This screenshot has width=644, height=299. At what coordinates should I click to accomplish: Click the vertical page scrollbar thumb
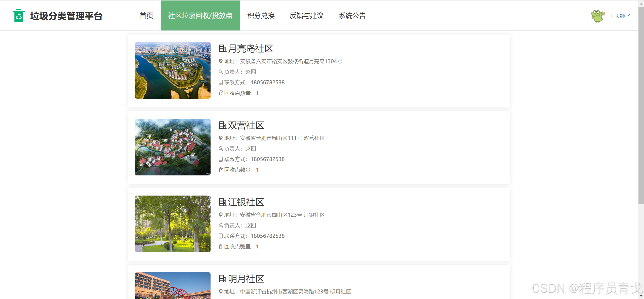click(641, 106)
